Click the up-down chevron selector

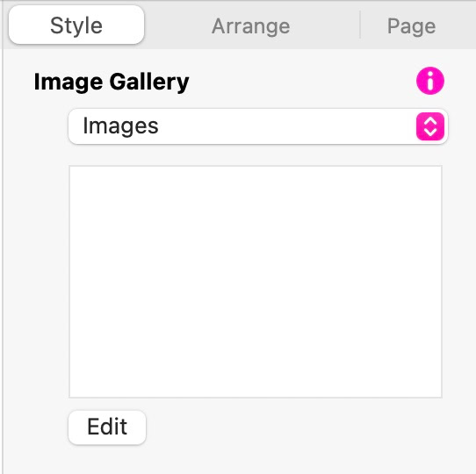pos(429,126)
